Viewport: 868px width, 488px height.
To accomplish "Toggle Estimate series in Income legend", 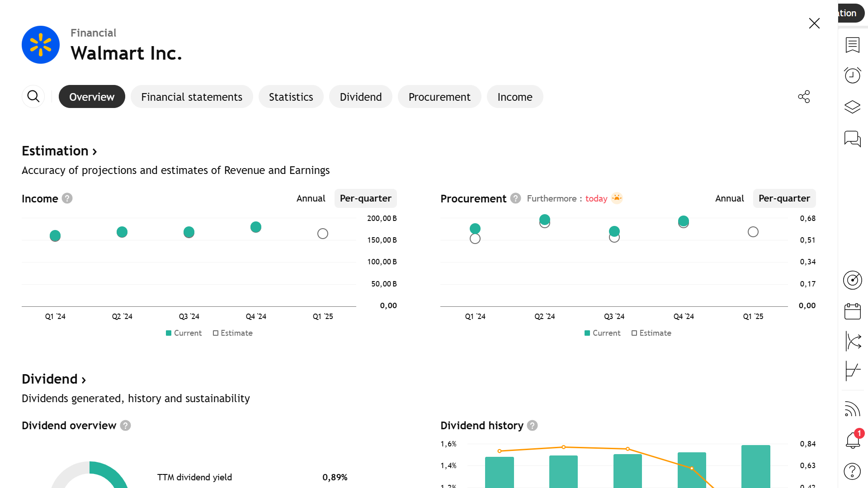I will click(233, 333).
